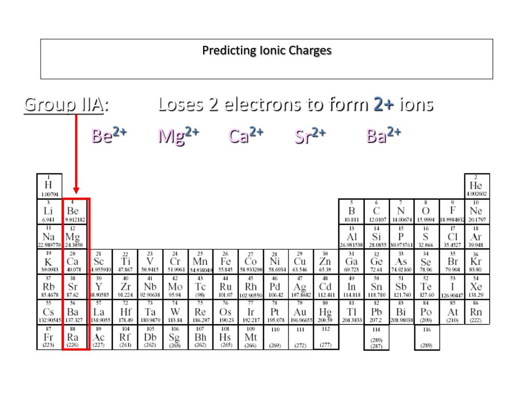Click the Magnesium (Mg) element cell
Screen dimensions: 532x399
tap(75, 236)
